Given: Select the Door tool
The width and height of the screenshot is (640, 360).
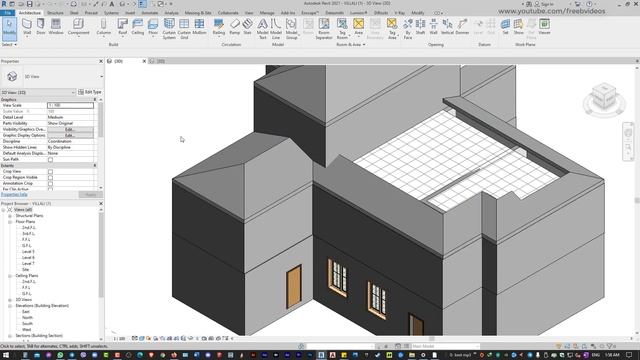Looking at the screenshot, I should (41, 27).
